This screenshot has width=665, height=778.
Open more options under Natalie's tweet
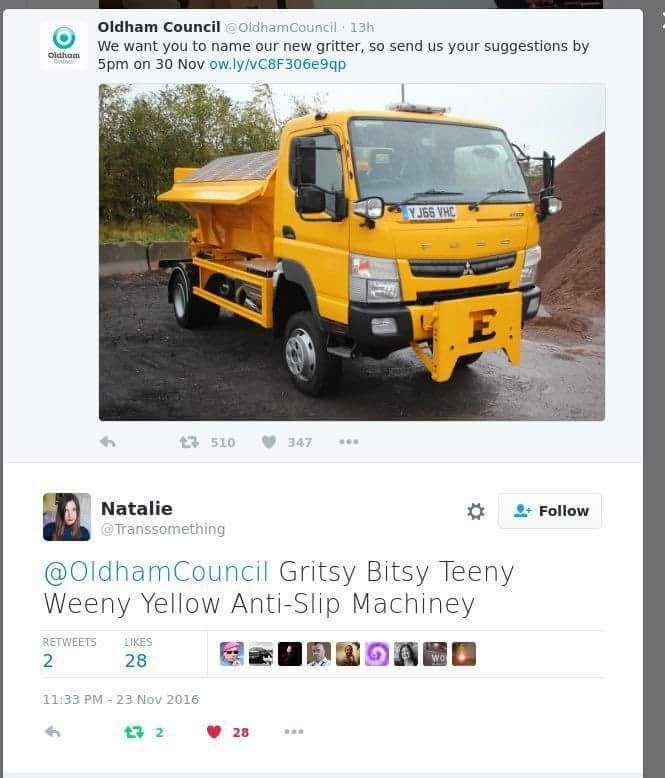(x=294, y=731)
